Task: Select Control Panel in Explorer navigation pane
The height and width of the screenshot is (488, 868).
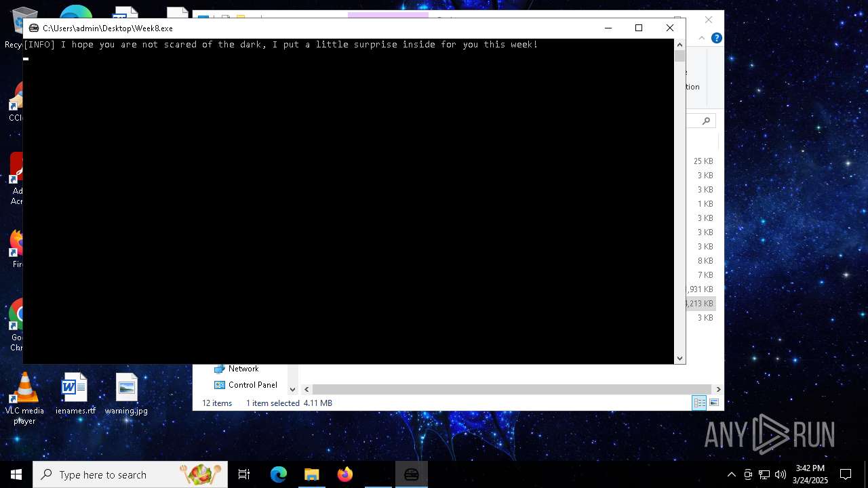Action: (245, 385)
